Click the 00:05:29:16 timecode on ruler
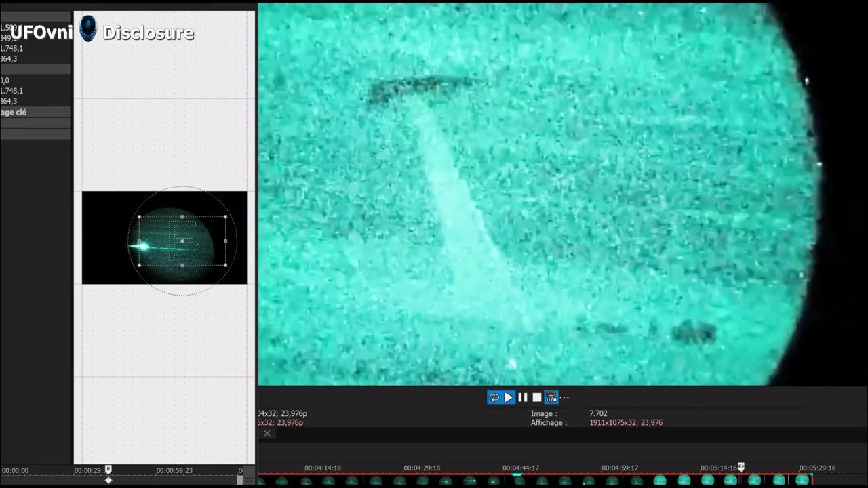 point(817,468)
